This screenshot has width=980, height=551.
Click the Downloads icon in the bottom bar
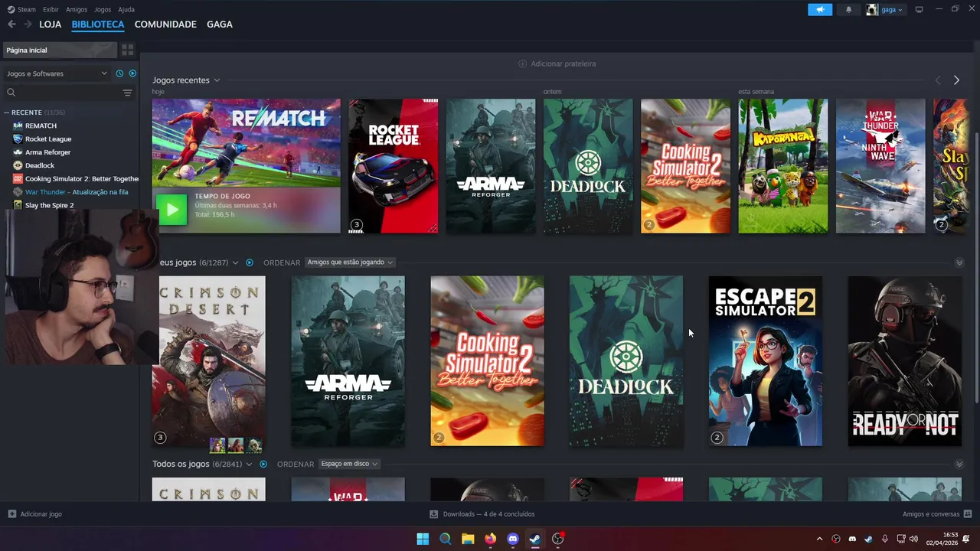pos(433,514)
